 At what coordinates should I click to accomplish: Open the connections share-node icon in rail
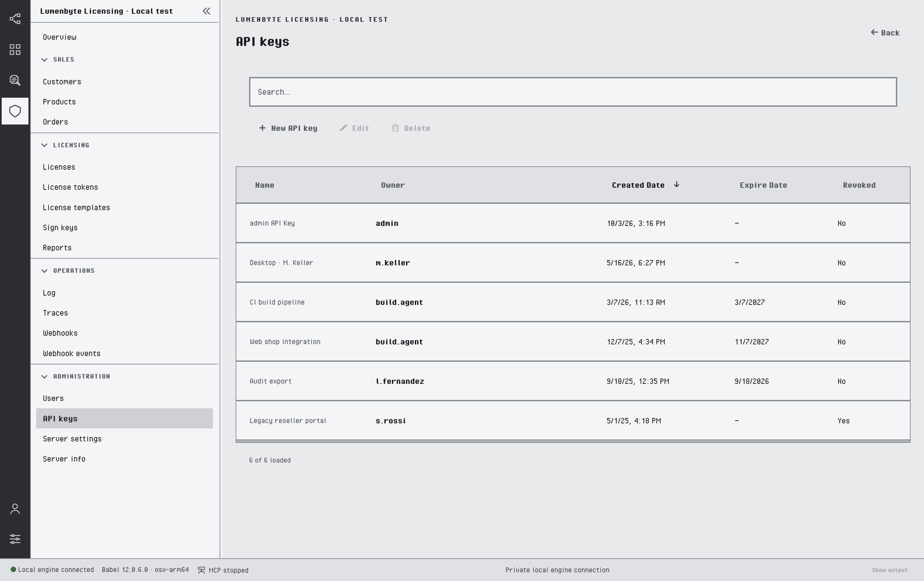(x=15, y=19)
